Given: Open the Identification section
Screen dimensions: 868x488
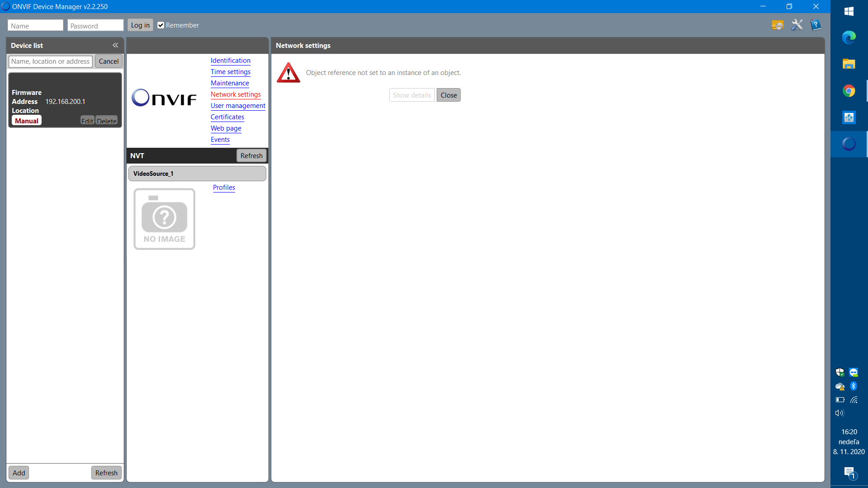Looking at the screenshot, I should pyautogui.click(x=230, y=61).
